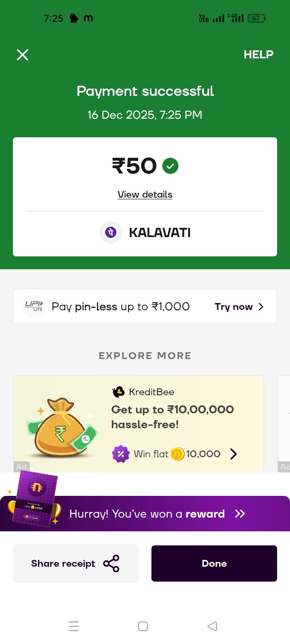The image size is (290, 644).
Task: Open reward banner using double chevron
Action: (x=240, y=514)
